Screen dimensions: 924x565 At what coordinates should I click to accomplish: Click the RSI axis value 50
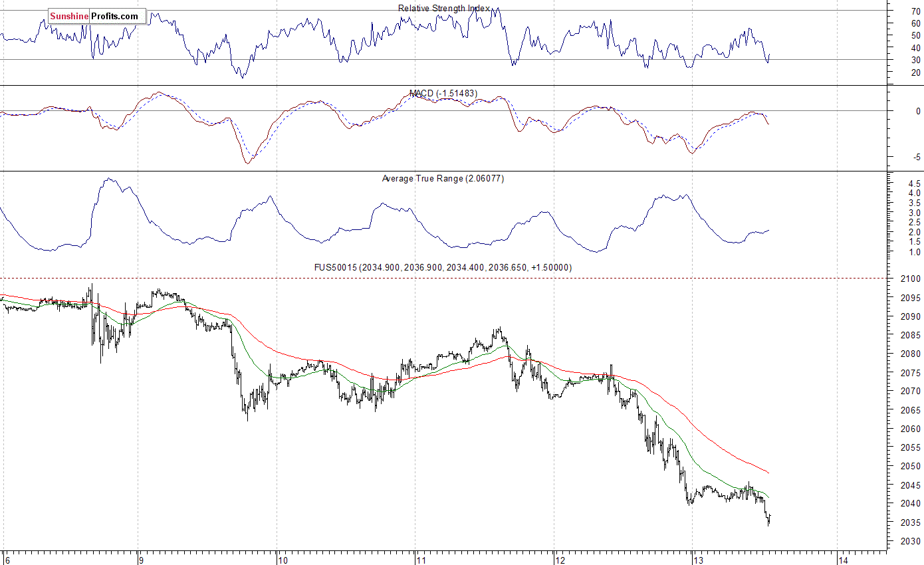point(915,35)
